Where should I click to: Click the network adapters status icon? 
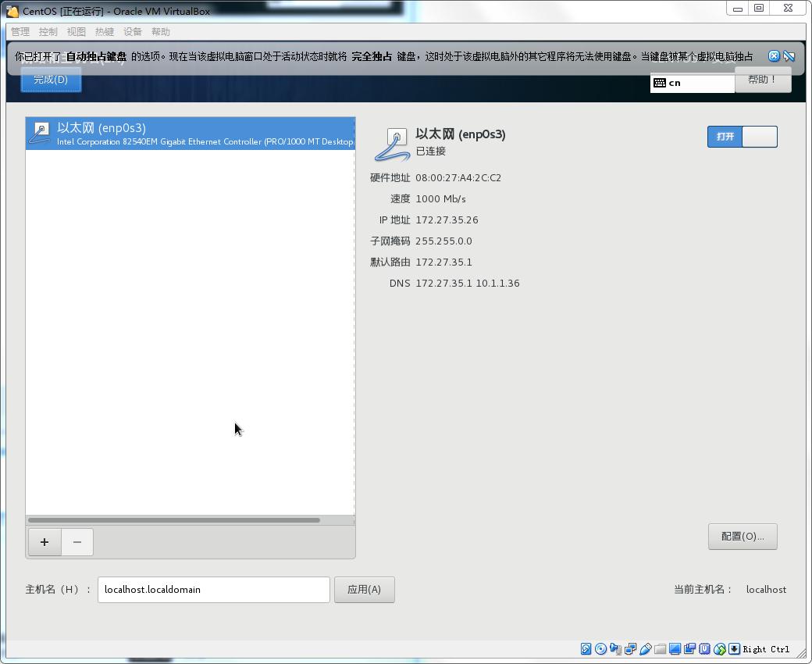[x=630, y=649]
